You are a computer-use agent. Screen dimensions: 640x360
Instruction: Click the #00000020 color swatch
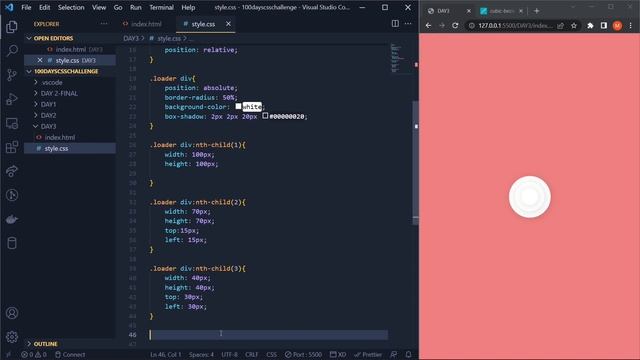265,116
